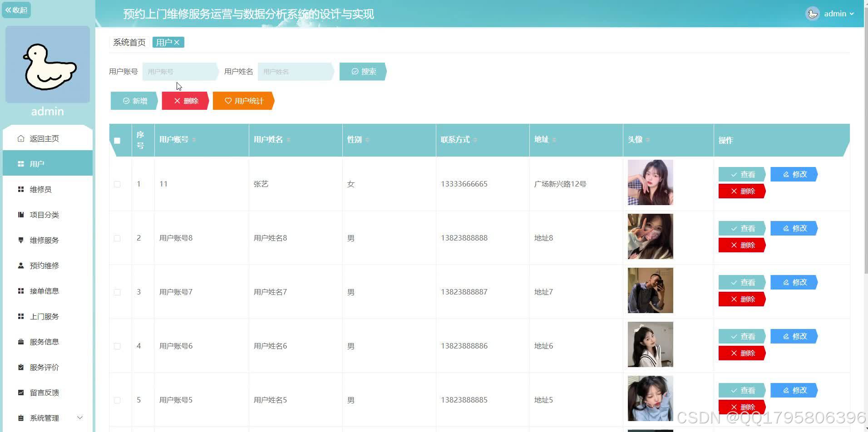Click the admin avatar icon in header
This screenshot has height=432, width=868.
tap(813, 14)
